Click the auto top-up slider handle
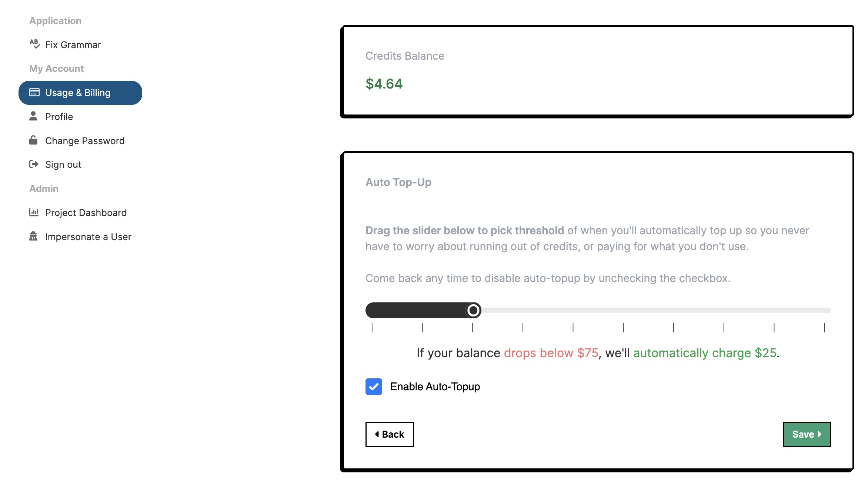 [473, 310]
